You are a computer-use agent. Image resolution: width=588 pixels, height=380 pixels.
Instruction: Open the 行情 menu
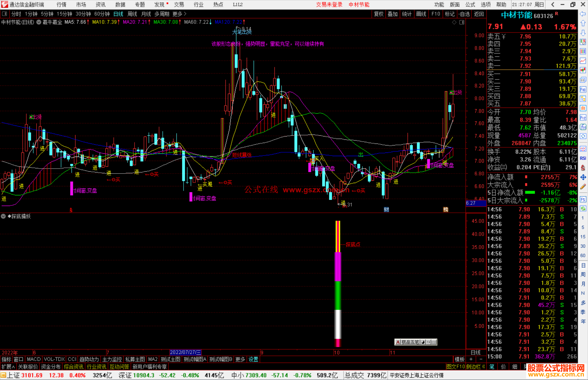pos(62,4)
